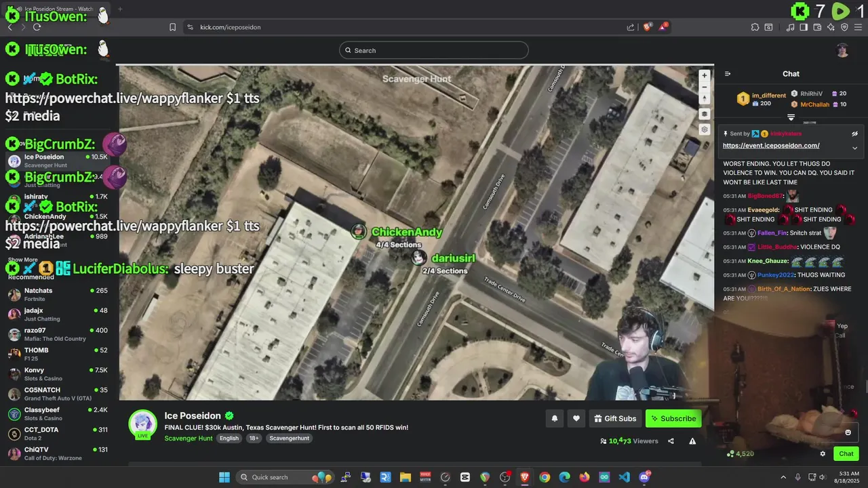The width and height of the screenshot is (868, 488).
Task: Click the Gift Subs button
Action: [x=615, y=419]
